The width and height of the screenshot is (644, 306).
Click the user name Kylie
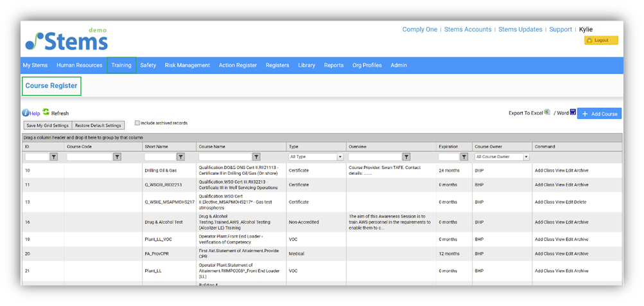tap(586, 30)
